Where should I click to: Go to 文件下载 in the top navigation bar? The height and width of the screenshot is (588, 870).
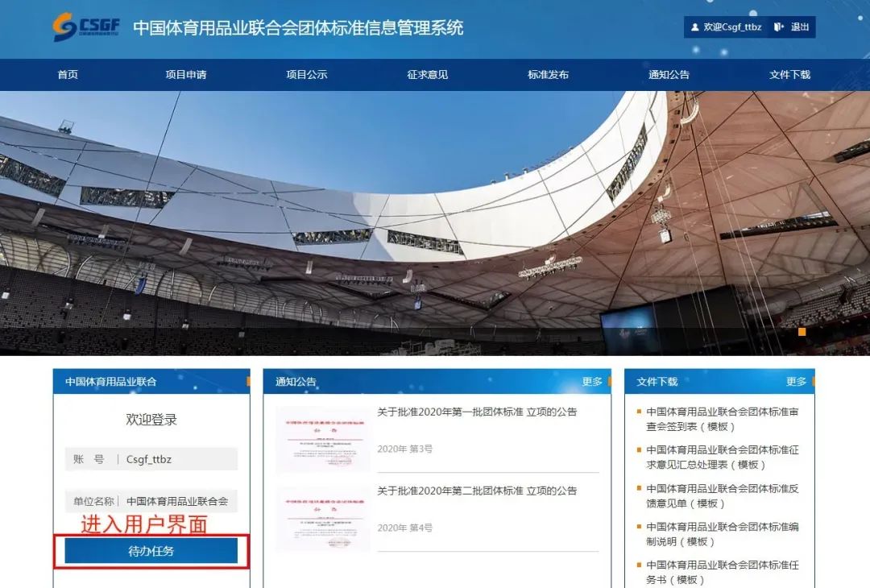789,74
